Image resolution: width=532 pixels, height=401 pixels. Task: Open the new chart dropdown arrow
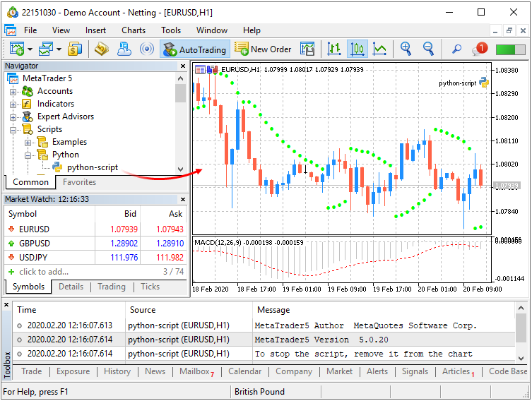[30, 49]
